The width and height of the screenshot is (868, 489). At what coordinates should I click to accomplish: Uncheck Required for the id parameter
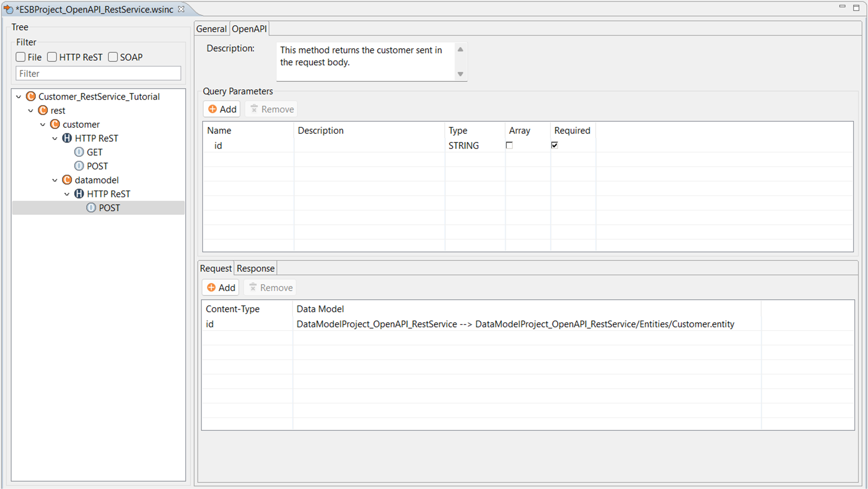click(554, 145)
